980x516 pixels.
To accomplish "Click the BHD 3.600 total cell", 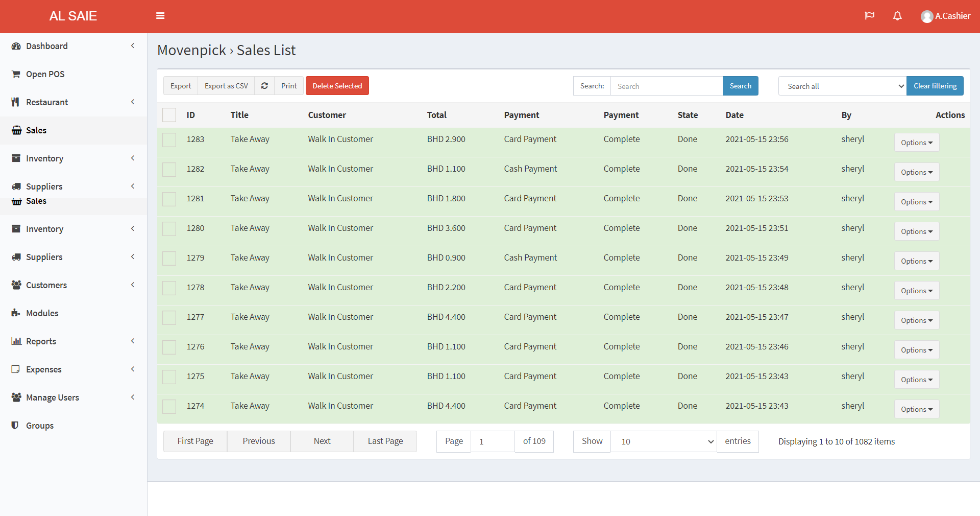I will (x=446, y=228).
